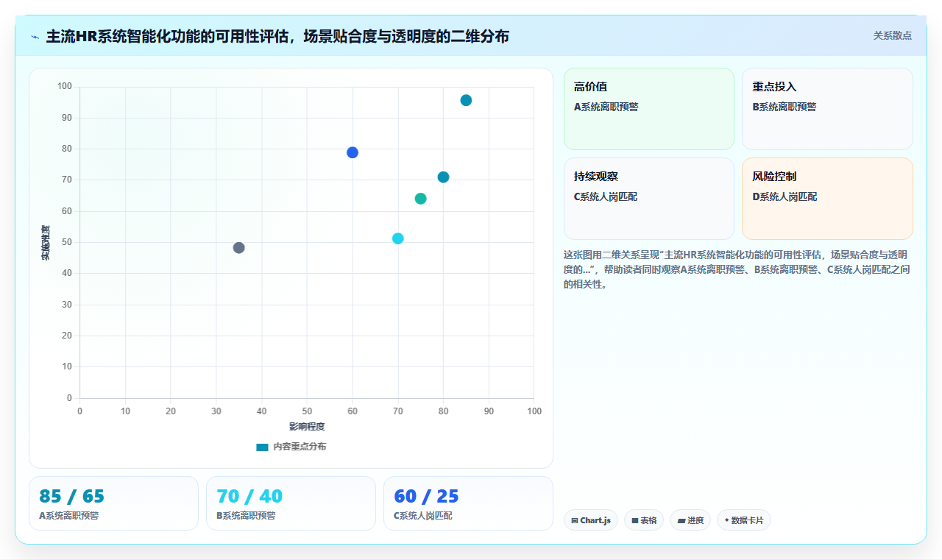The width and height of the screenshot is (942, 560).
Task: Click B系统离职预警 label under 70 / 40
Action: point(247,516)
